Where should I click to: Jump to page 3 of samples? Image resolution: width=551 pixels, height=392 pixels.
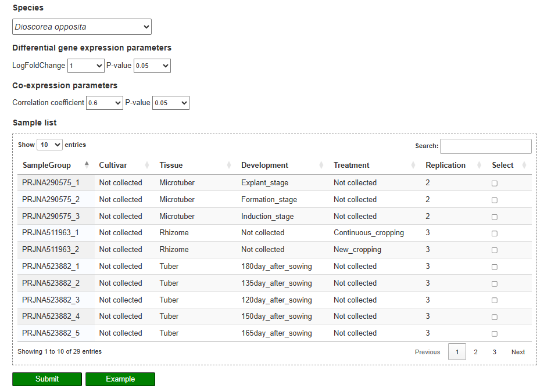click(x=495, y=352)
